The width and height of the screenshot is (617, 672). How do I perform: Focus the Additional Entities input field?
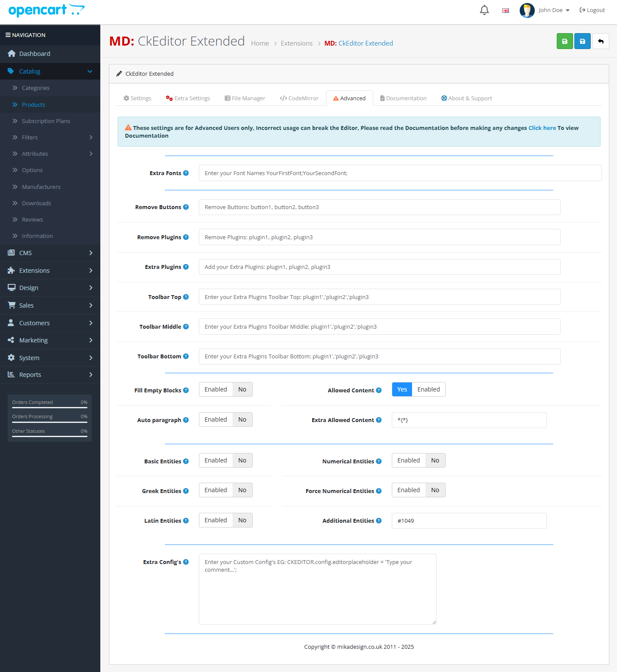pos(469,521)
